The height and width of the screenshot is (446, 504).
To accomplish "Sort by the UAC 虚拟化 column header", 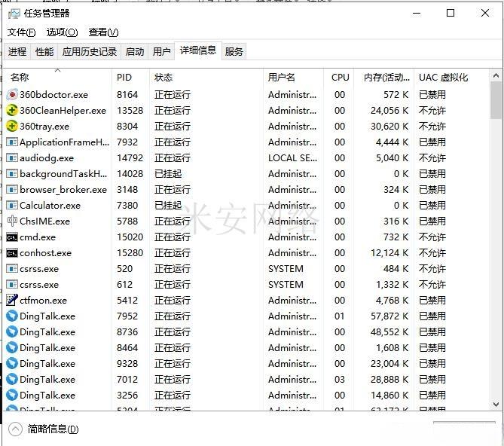I will [x=451, y=77].
